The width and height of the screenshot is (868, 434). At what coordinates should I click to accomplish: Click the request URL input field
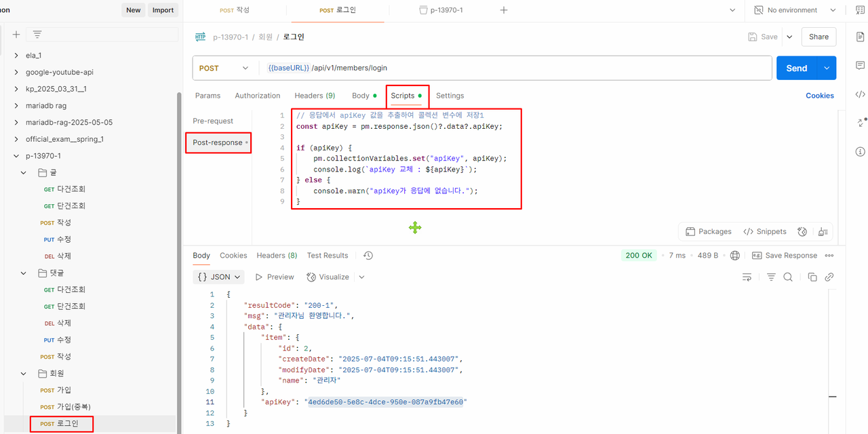coord(515,68)
